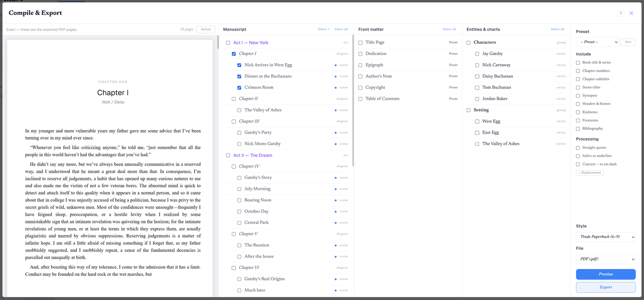Uncheck Dinner at the Buchanans scene
This screenshot has height=300, width=644.
tap(239, 77)
